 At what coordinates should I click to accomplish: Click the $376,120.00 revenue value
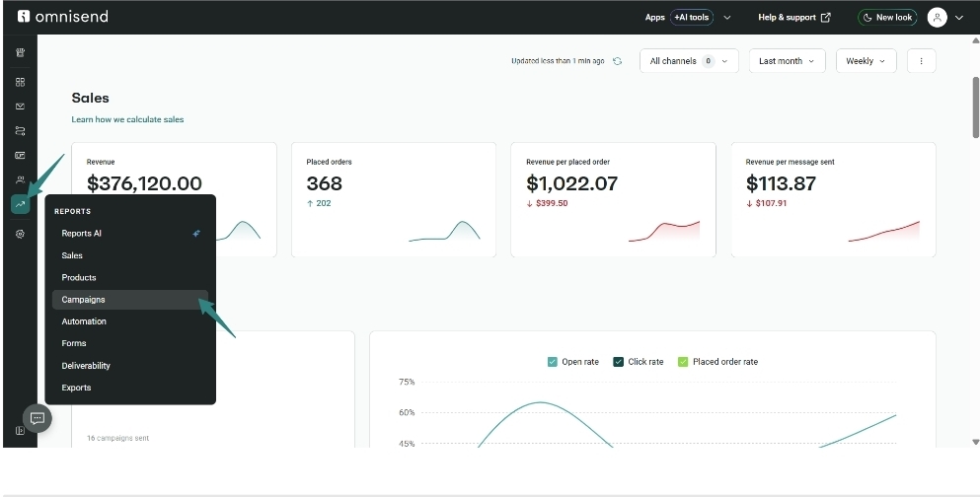pos(144,183)
